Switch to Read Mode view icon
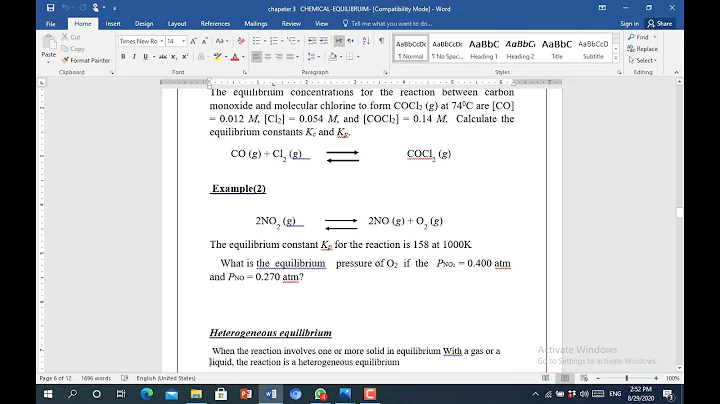This screenshot has width=720, height=404. tap(545, 378)
